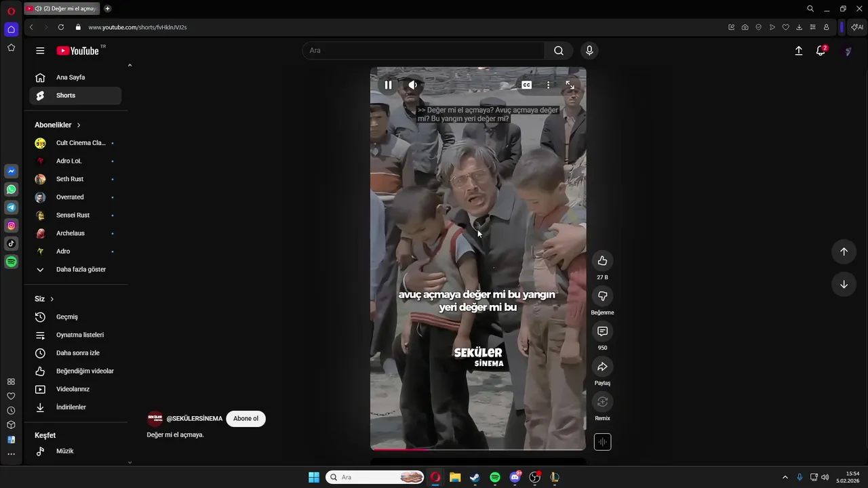
Task: Click the search magnifier button
Action: pyautogui.click(x=559, y=51)
